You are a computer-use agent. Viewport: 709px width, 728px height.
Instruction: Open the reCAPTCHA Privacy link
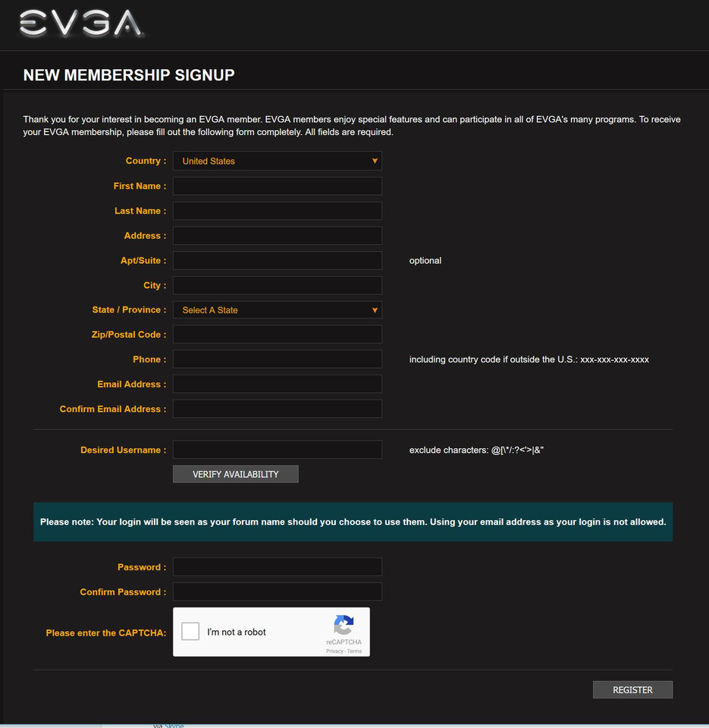(334, 651)
